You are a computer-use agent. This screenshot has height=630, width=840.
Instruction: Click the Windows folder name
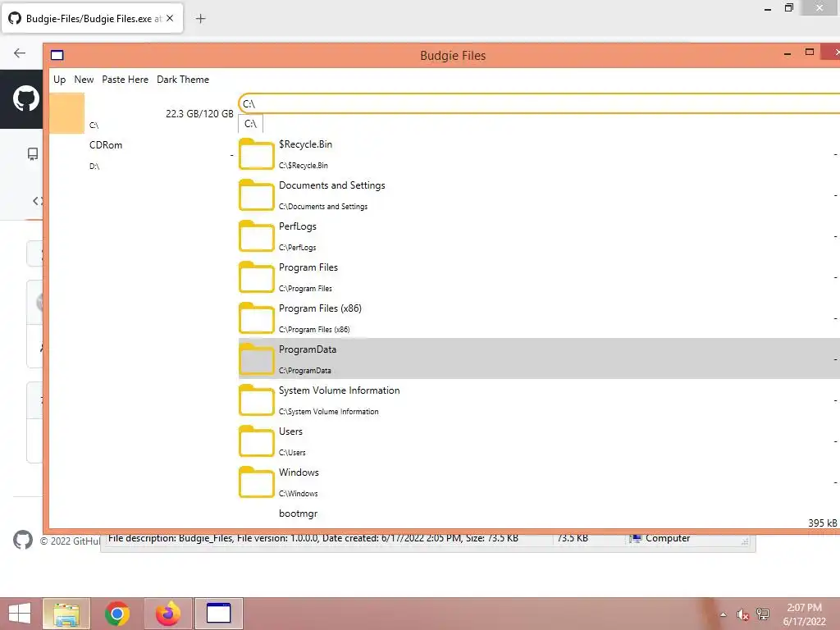click(299, 472)
